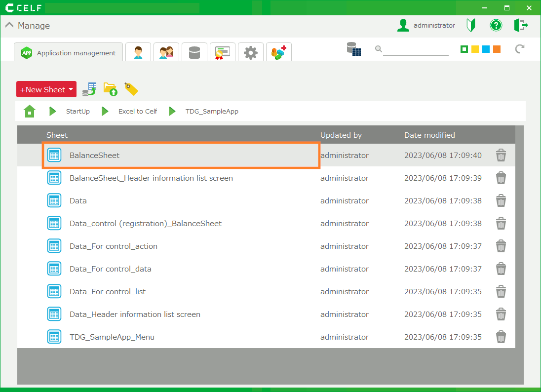541x392 pixels.
Task: Click the logout exit icon
Action: point(521,25)
